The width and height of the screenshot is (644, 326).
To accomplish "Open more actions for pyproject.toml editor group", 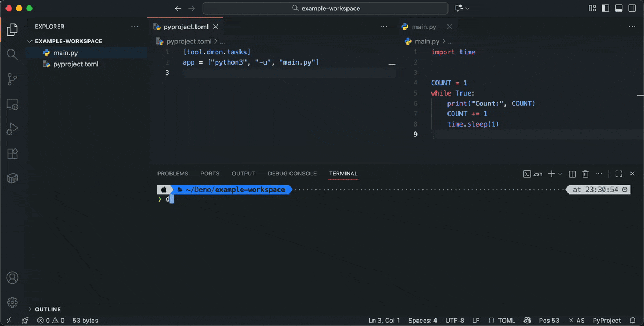I will pyautogui.click(x=383, y=27).
